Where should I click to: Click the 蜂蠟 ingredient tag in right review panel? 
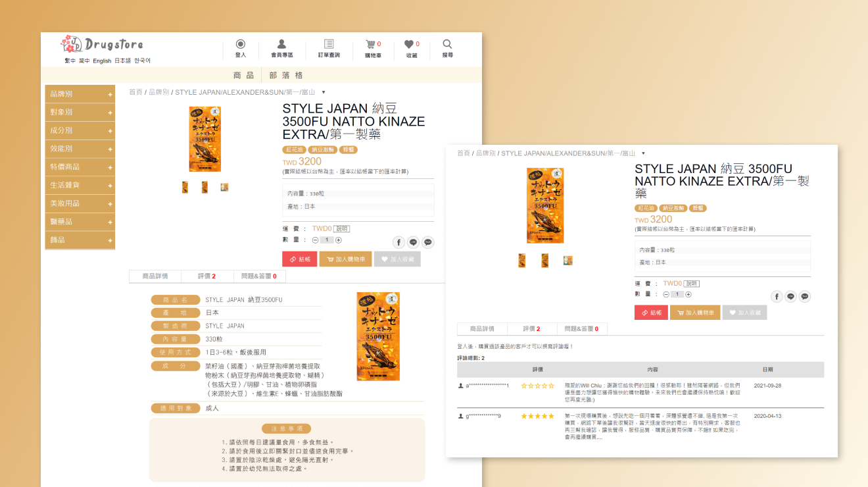pos(698,208)
